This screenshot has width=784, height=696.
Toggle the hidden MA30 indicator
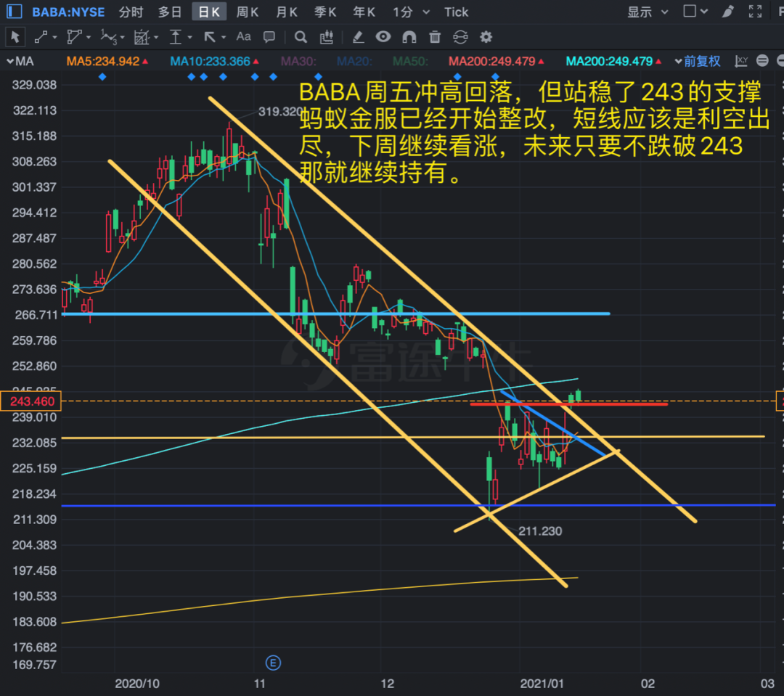pos(298,62)
